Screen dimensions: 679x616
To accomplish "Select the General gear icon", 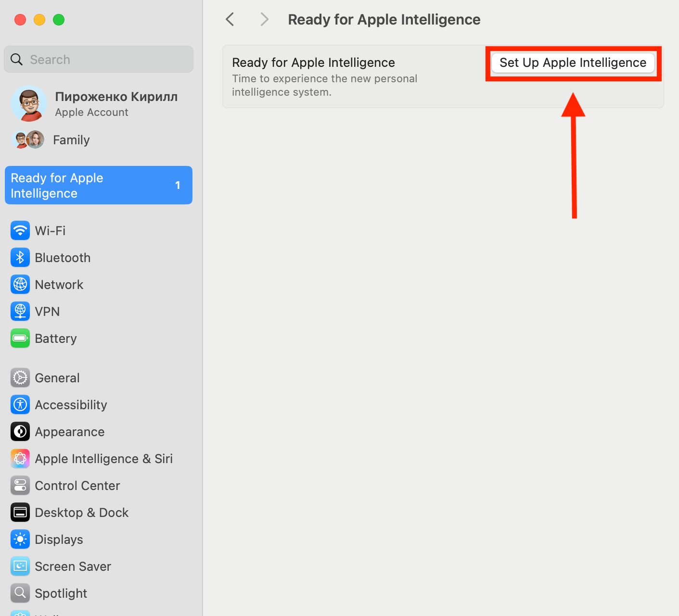I will point(20,377).
